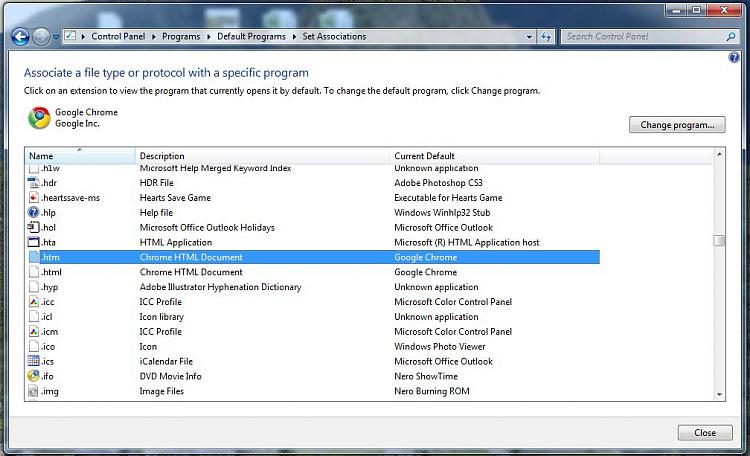Click the Forward navigation arrow

click(41, 37)
